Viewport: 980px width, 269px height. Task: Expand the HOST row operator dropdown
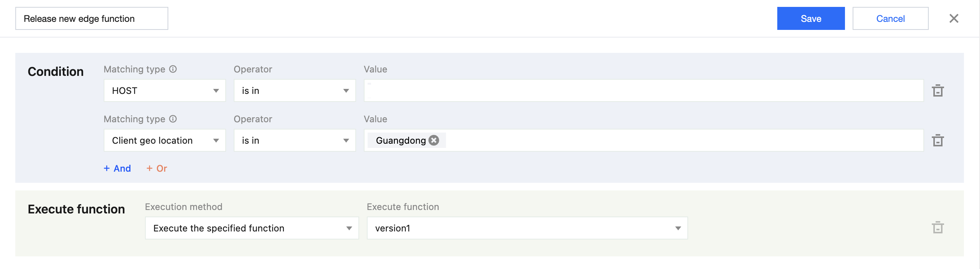[x=295, y=91]
